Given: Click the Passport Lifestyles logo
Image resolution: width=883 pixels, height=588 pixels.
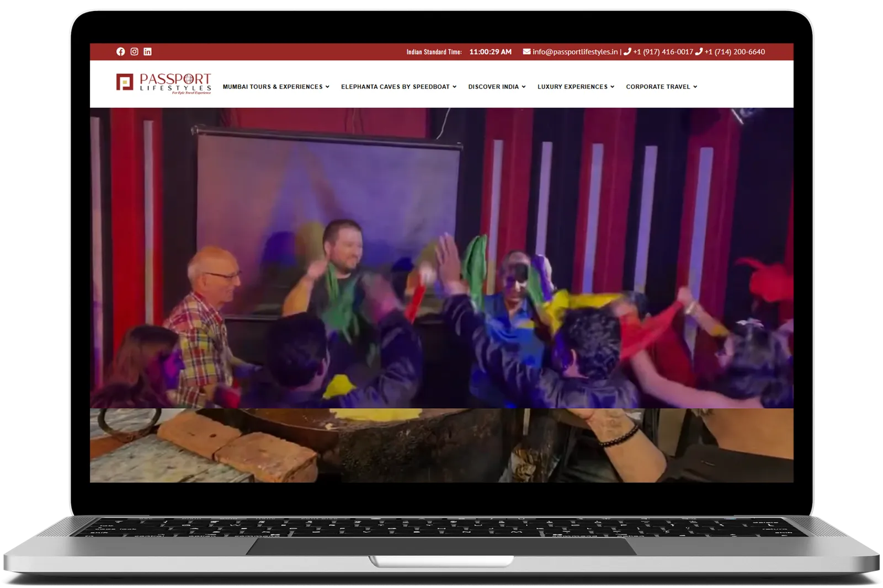Looking at the screenshot, I should coord(163,83).
